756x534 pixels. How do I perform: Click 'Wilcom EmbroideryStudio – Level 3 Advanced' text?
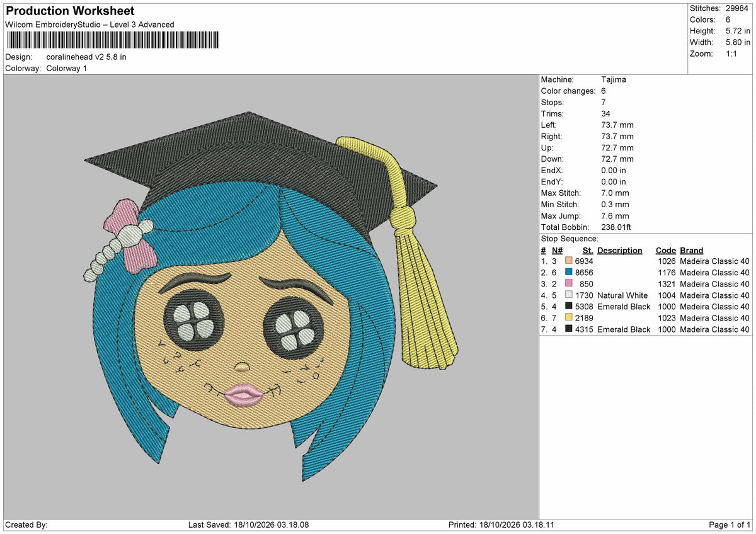pos(89,25)
